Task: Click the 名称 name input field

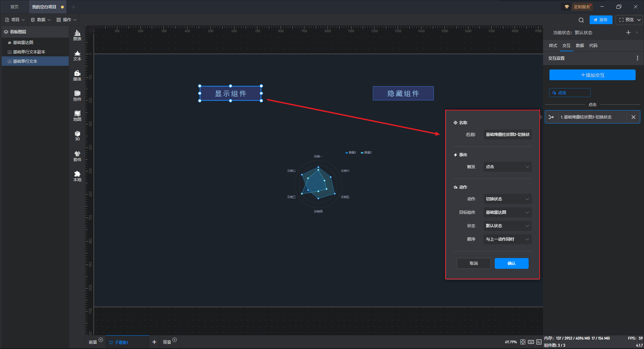Action: pyautogui.click(x=507, y=135)
